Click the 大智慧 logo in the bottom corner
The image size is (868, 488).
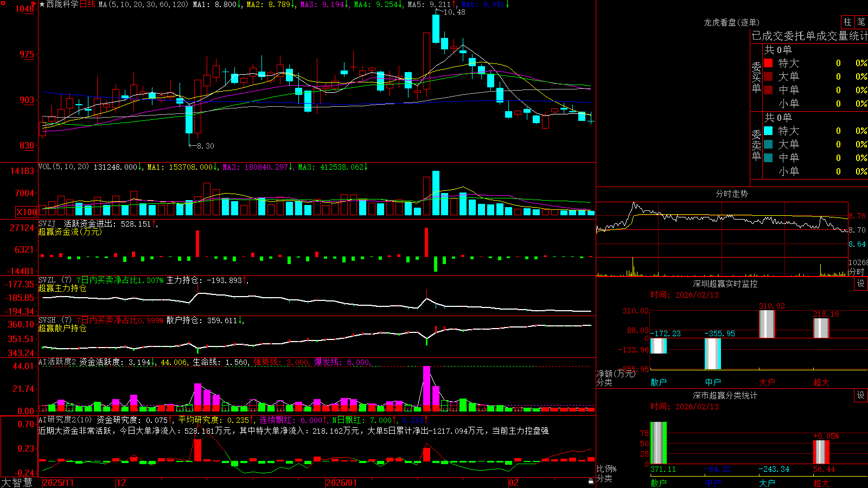17,483
